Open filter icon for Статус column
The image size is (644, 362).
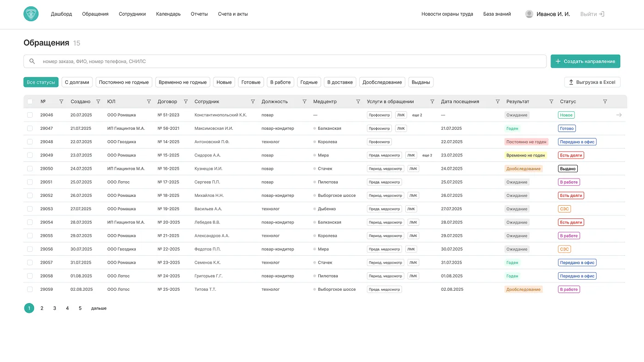605,102
